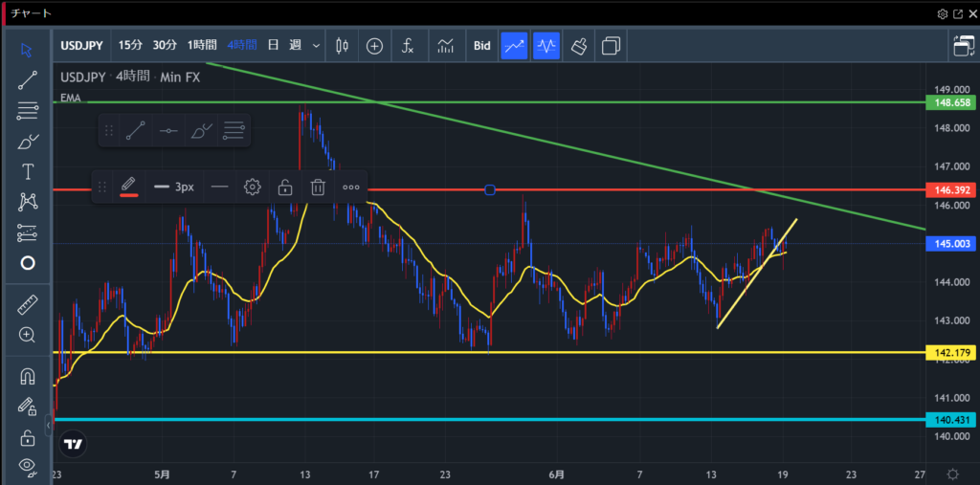
Task: Select the trend line tool in left sidebar
Action: tap(27, 80)
